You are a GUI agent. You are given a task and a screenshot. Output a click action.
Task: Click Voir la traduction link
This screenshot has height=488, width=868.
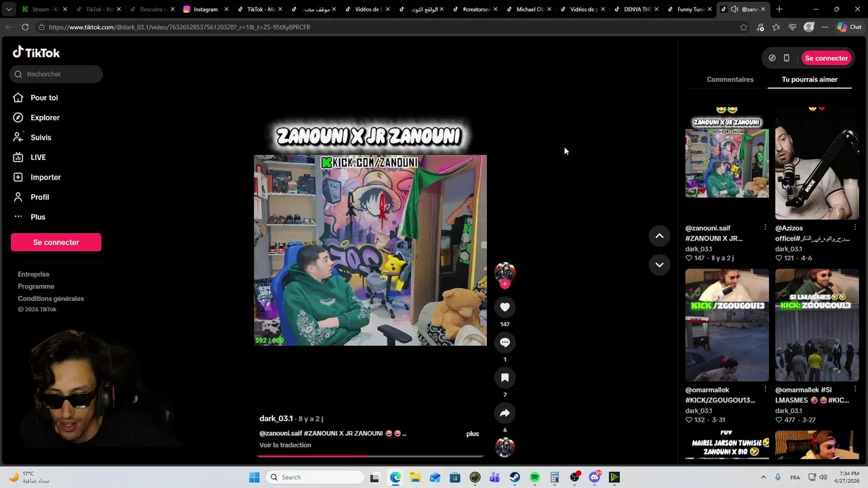pyautogui.click(x=285, y=445)
